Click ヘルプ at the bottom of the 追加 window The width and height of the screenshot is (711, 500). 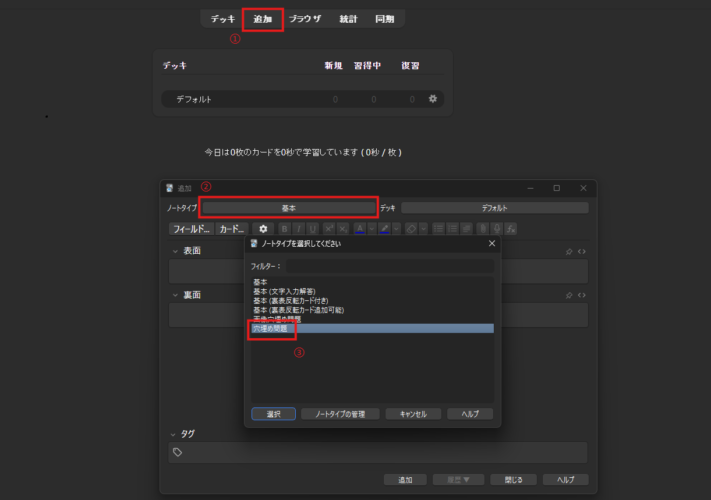565,480
